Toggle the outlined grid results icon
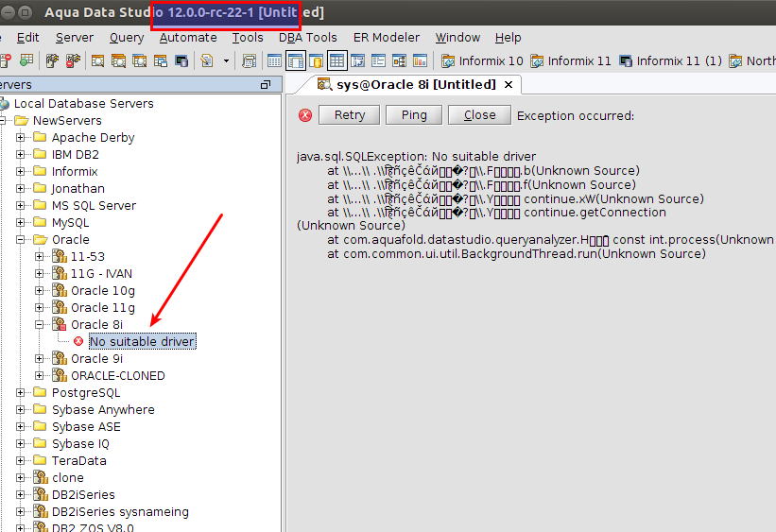 [337, 60]
